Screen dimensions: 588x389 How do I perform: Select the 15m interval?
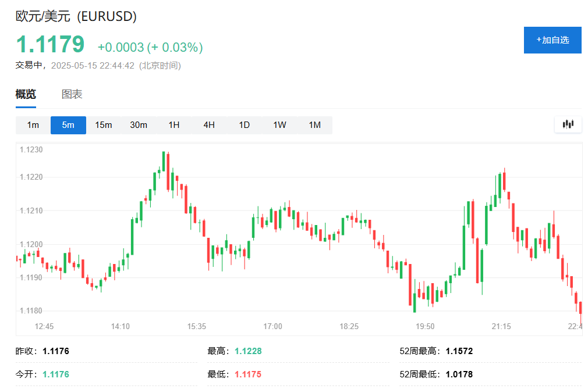click(x=104, y=125)
